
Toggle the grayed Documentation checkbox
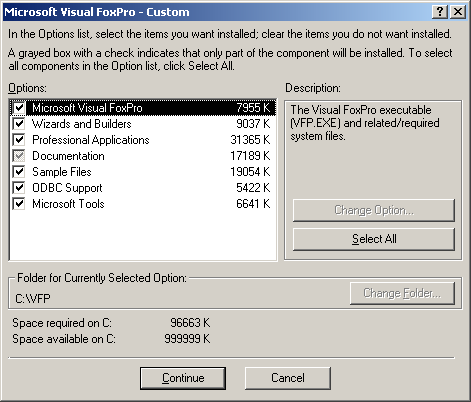pyautogui.click(x=19, y=156)
